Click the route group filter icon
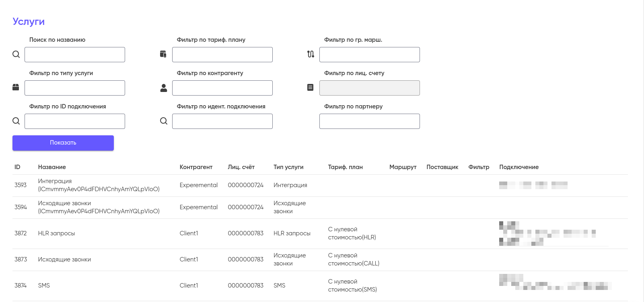Viewport: 644px width, 302px height. (311, 54)
